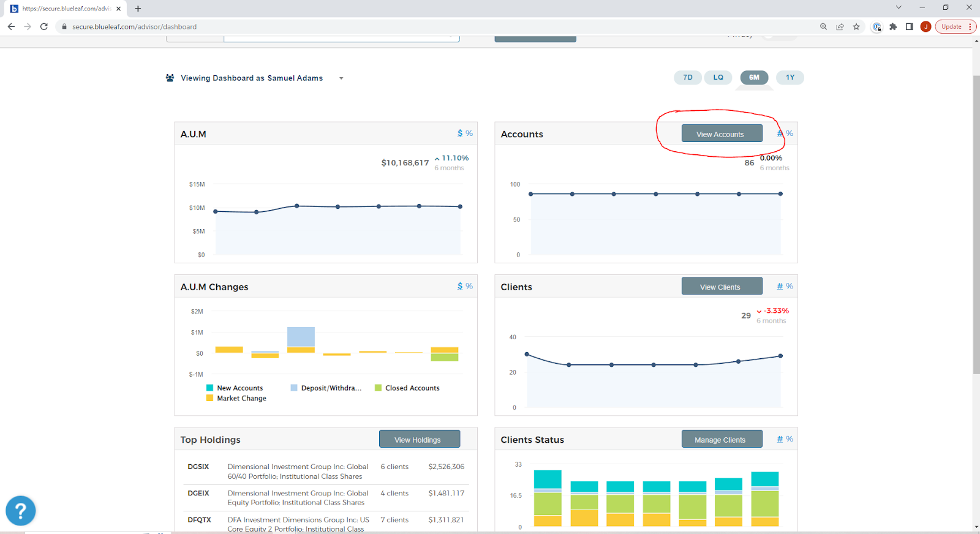980x534 pixels.
Task: Click the New Accounts teal legend swatch
Action: point(210,388)
